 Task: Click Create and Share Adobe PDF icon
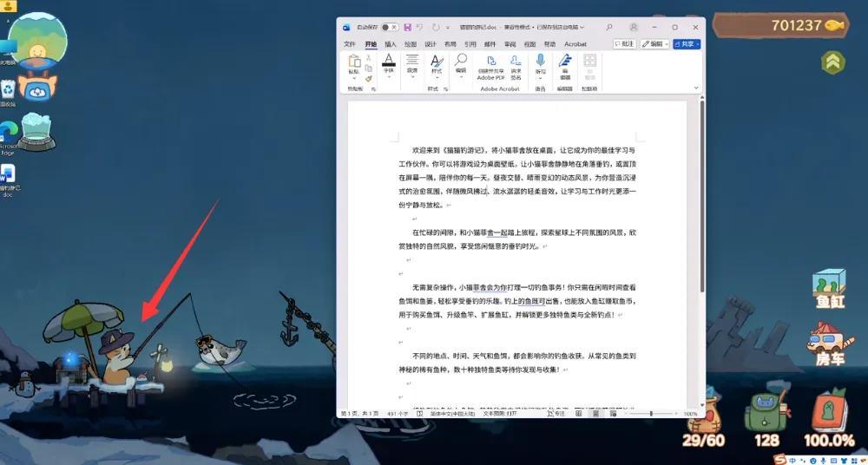490,65
